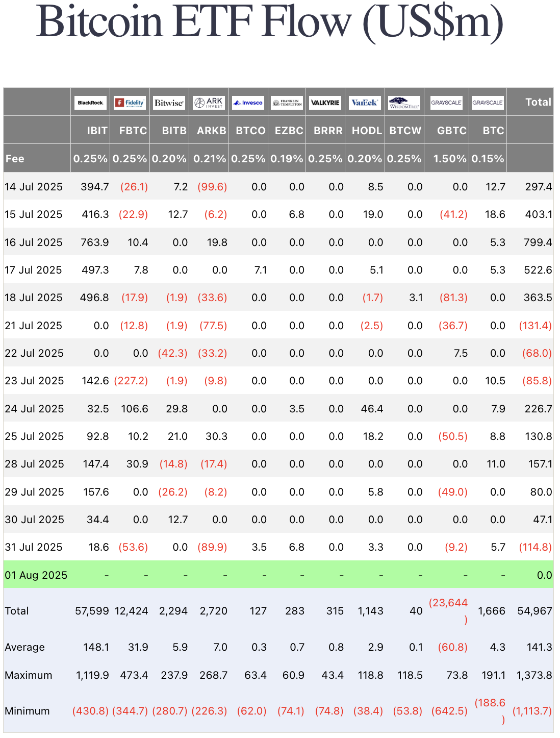Click the BlackRock logo in header
Screen dimensions: 560x738
(x=90, y=103)
